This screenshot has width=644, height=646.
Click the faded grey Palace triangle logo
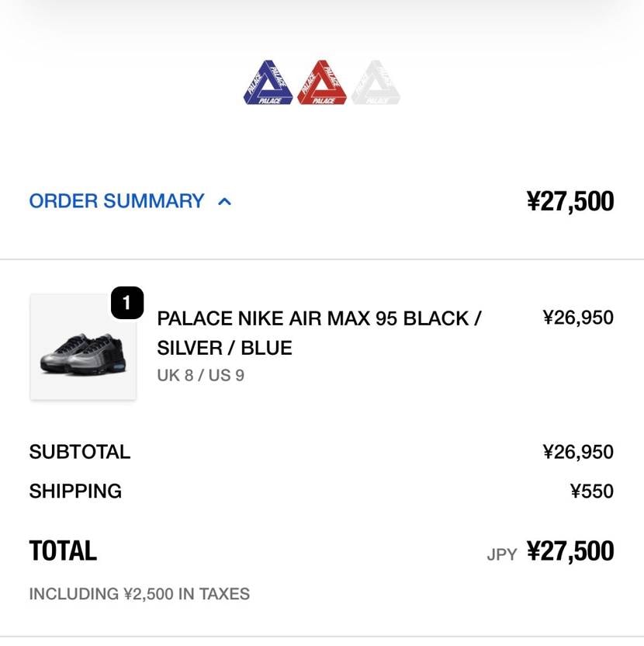pos(376,83)
